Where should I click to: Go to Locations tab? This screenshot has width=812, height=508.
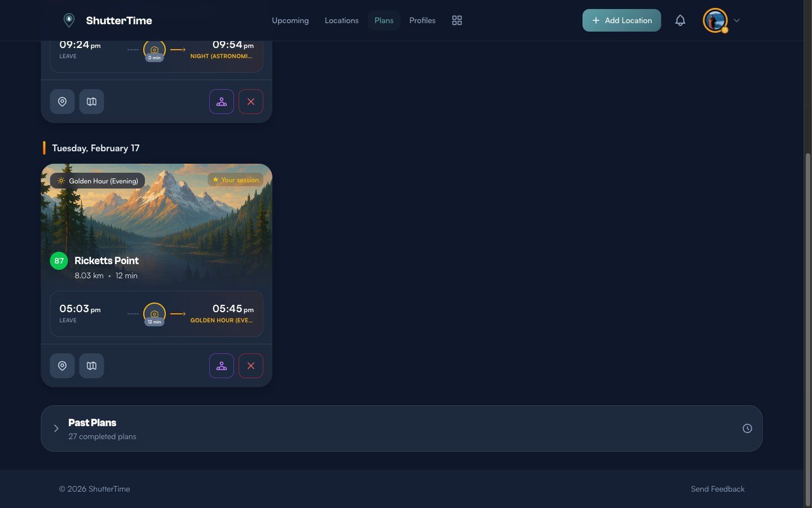(x=342, y=20)
